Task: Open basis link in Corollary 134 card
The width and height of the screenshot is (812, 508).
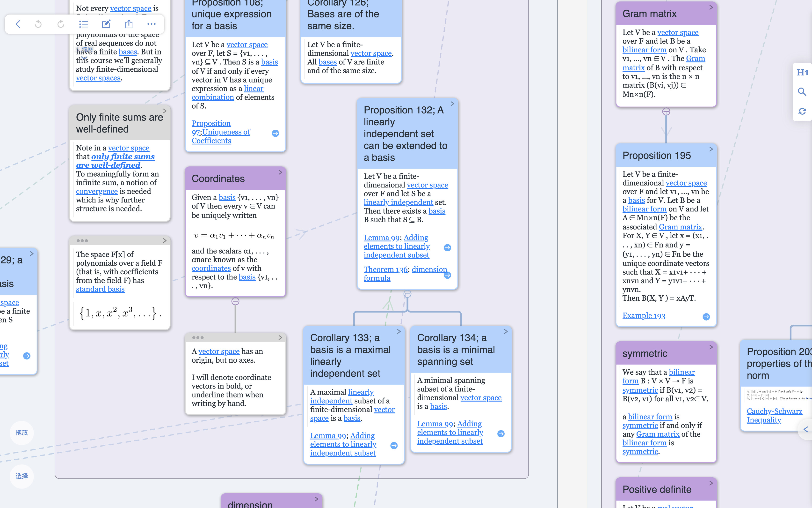Action: click(x=438, y=407)
